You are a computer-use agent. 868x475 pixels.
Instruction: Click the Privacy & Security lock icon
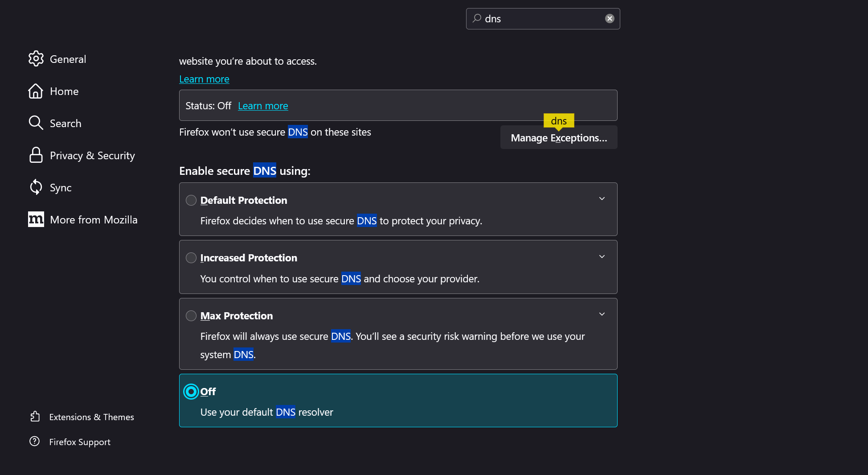click(x=36, y=155)
